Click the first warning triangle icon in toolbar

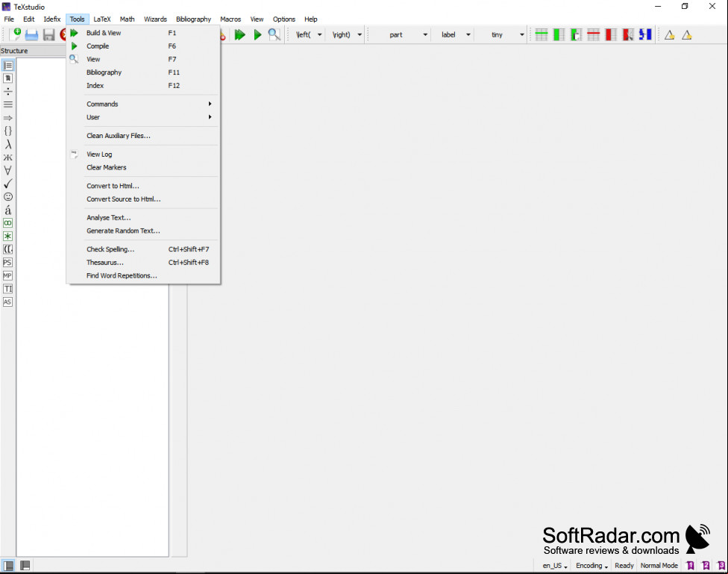670,35
